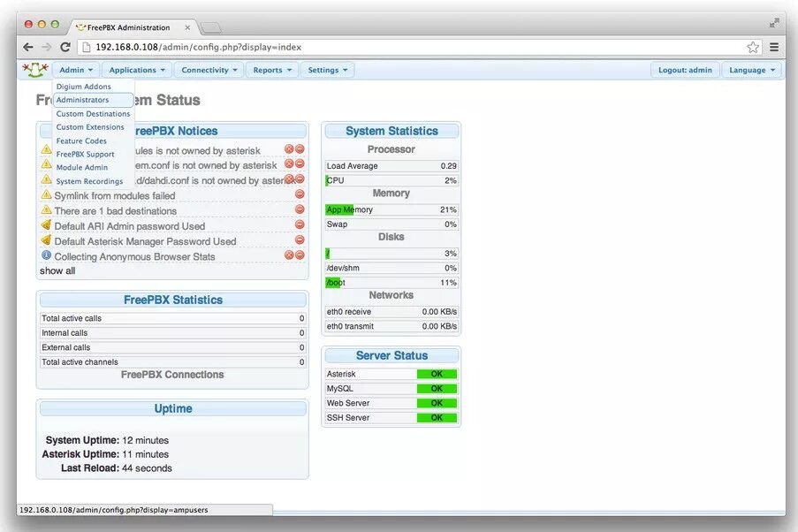Go back with the browser back arrow
The height and width of the screenshot is (532, 798).
click(x=28, y=47)
